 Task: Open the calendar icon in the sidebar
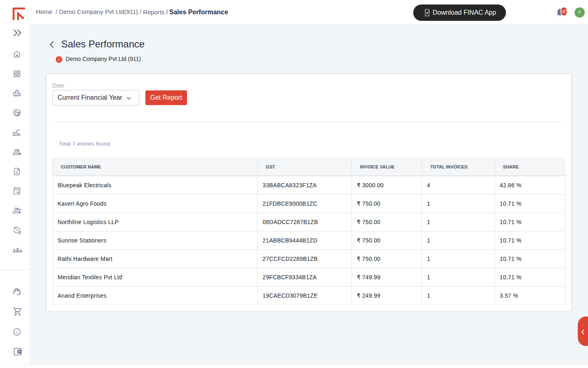pyautogui.click(x=17, y=191)
